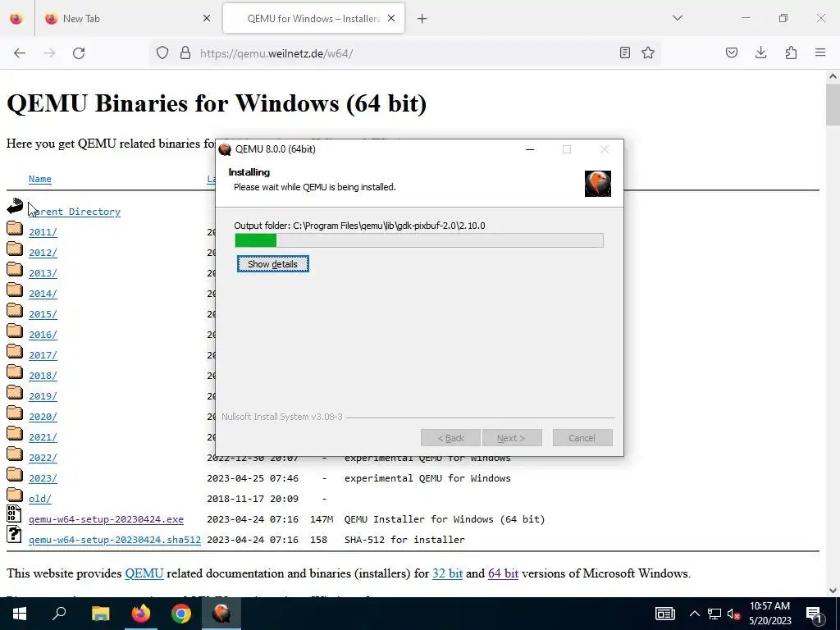Select the QEMU installer taskbar button
840x630 pixels.
click(221, 614)
